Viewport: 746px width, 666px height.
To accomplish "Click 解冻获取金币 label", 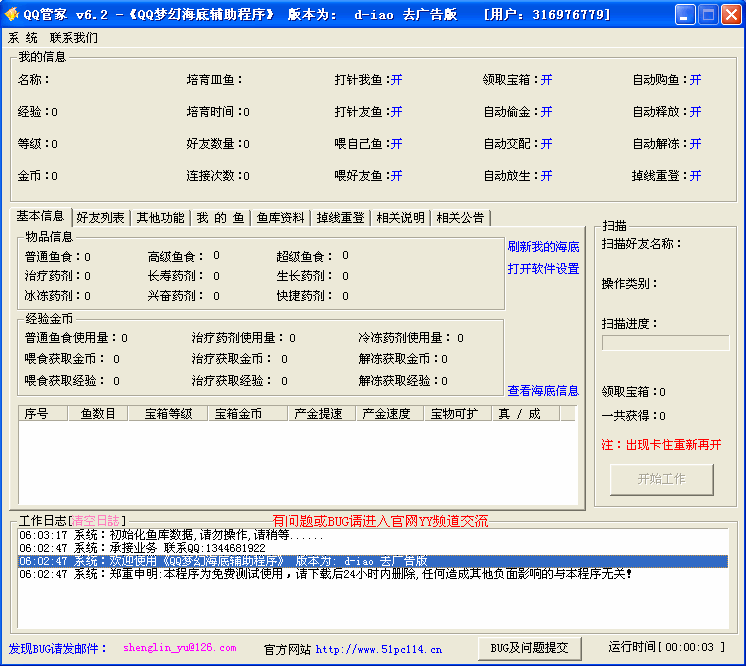I will (399, 359).
